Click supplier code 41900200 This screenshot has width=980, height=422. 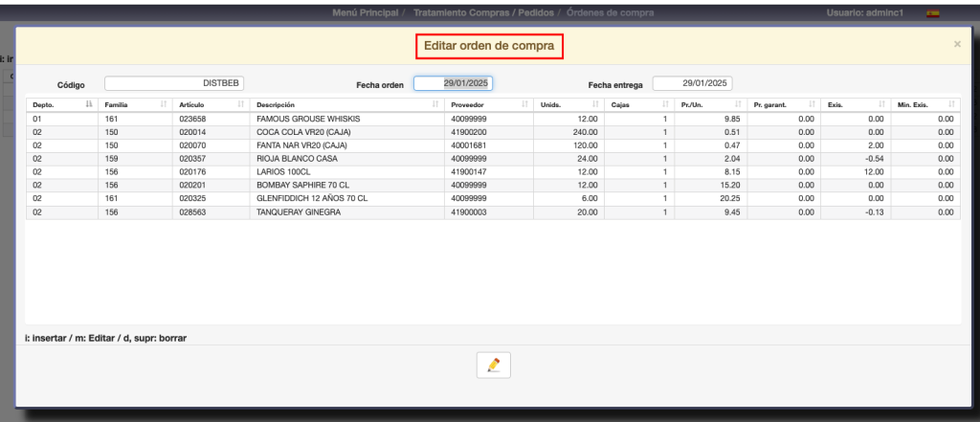click(469, 132)
